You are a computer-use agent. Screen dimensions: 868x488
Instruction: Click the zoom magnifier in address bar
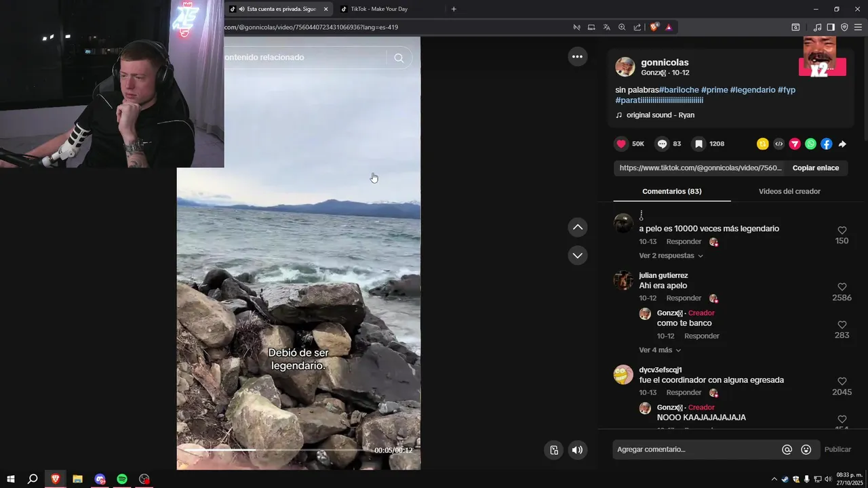[622, 27]
